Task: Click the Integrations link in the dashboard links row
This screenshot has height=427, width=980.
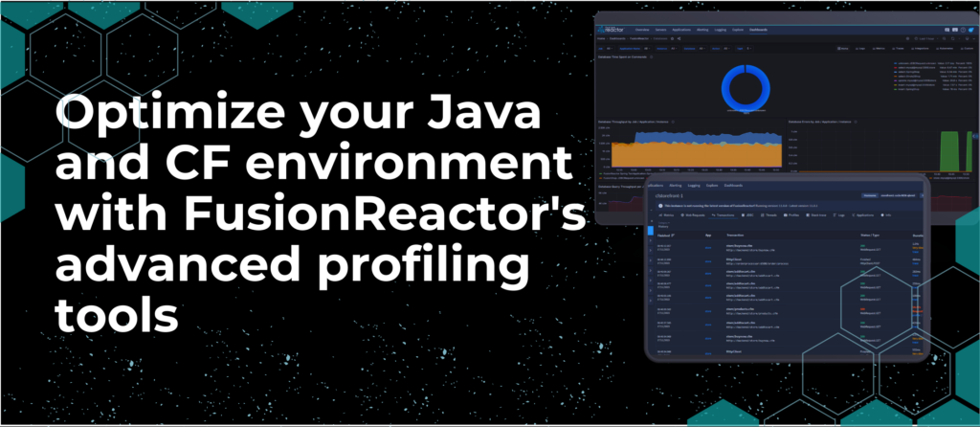Action: [920, 48]
